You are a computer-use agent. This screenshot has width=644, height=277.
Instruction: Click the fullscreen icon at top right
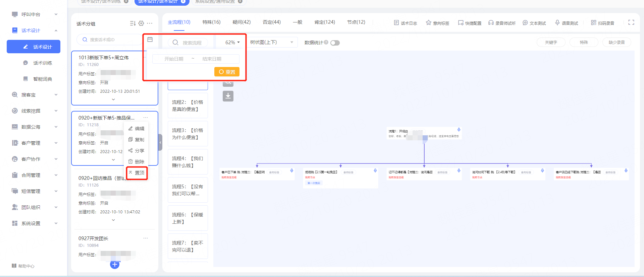(x=631, y=22)
